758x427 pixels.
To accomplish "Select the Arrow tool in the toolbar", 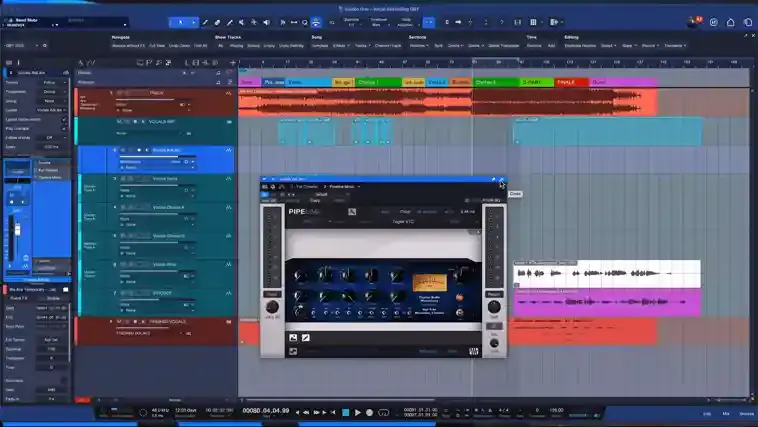I will [180, 22].
